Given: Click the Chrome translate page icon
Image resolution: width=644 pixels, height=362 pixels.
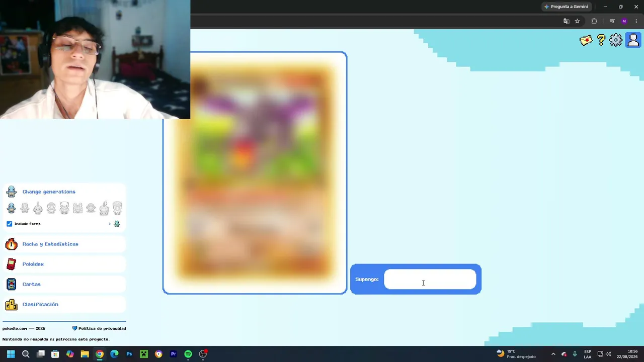Looking at the screenshot, I should [567, 21].
